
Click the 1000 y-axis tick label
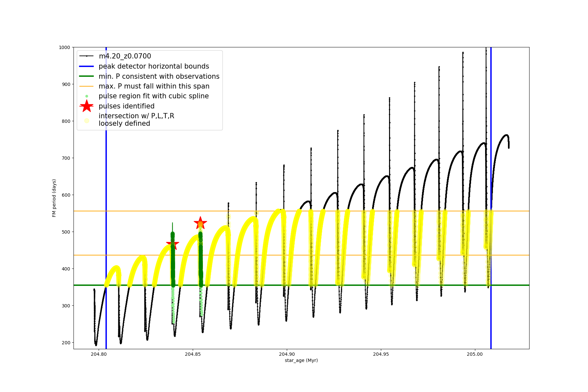[64, 47]
